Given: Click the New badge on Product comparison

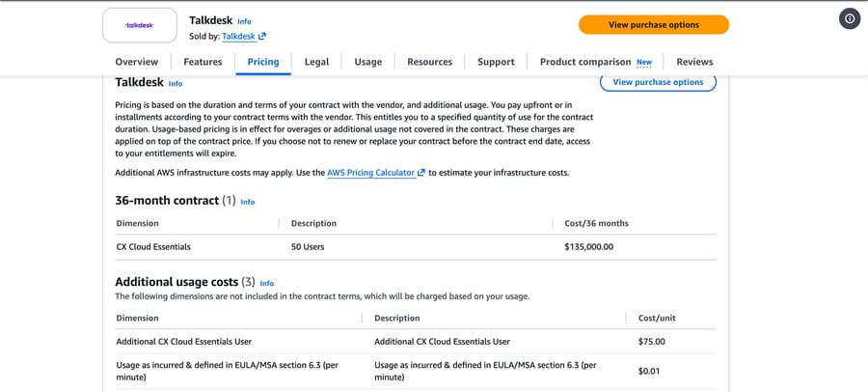Looking at the screenshot, I should pos(644,62).
